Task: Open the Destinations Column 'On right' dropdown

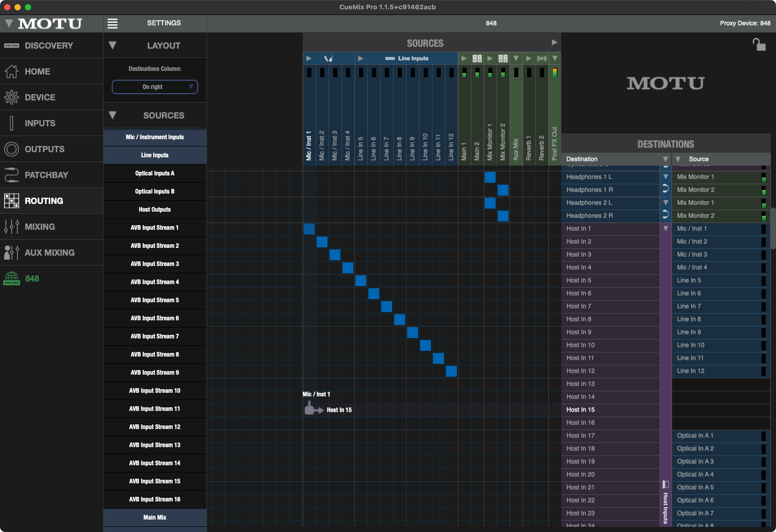Action: pos(155,87)
